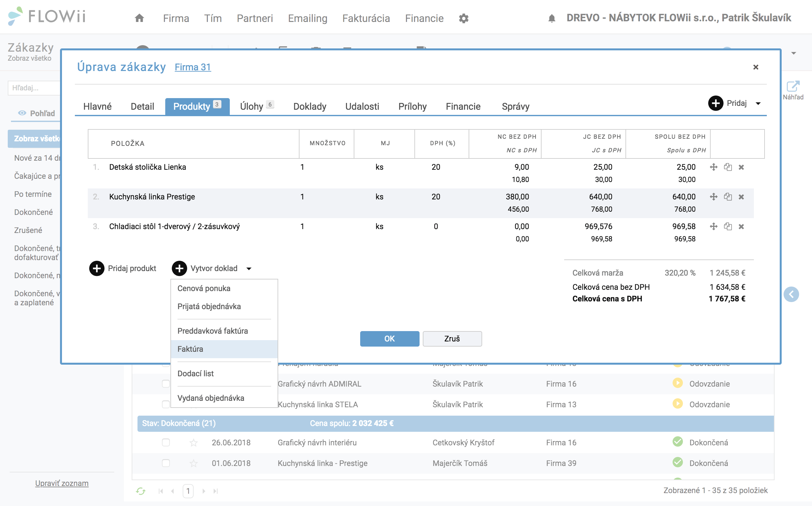
Task: Tick the checkbox for Grafický návrh ADMIRAL
Action: click(166, 383)
